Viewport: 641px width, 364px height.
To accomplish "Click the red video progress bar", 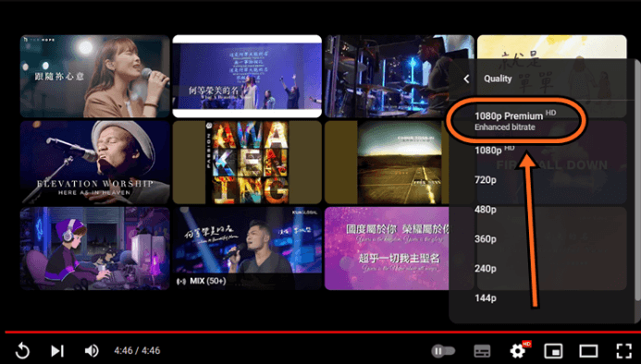I will (x=320, y=332).
